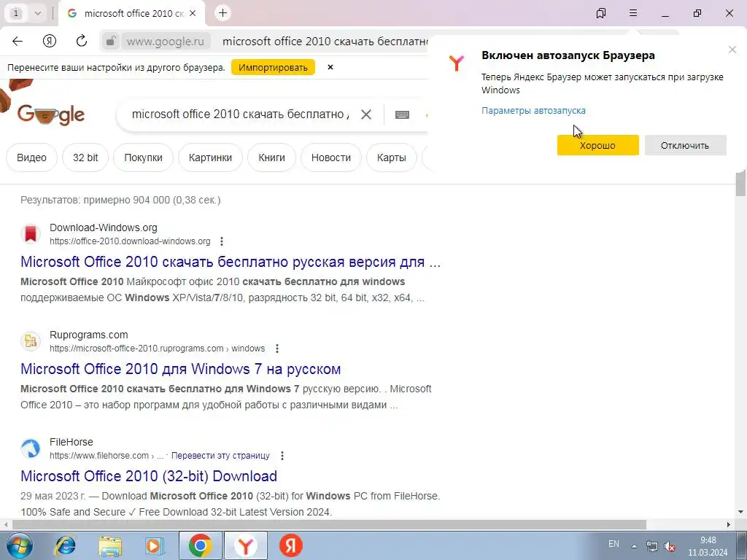
Task: Open Параметры автозапуска link
Action: pyautogui.click(x=533, y=111)
